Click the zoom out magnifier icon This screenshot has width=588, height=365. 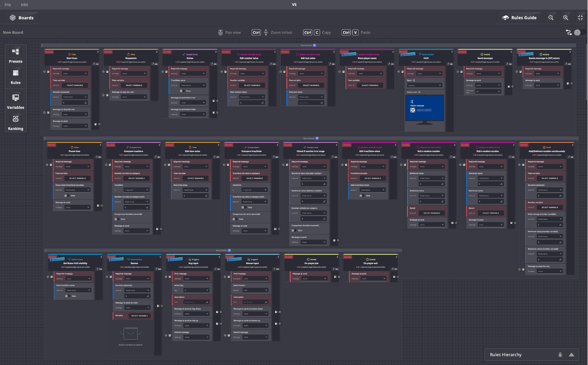551,18
